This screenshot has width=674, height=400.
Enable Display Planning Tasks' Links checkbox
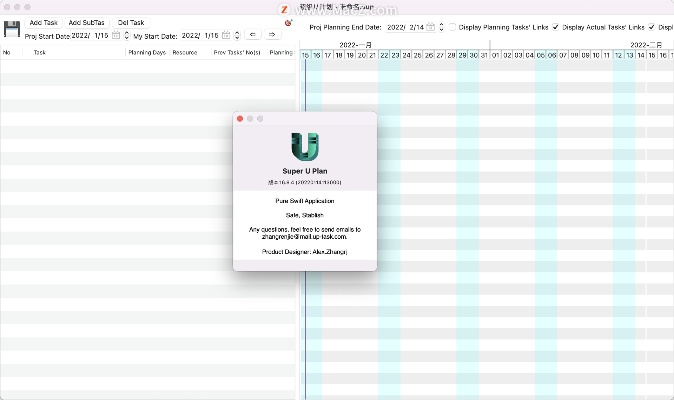(x=452, y=27)
